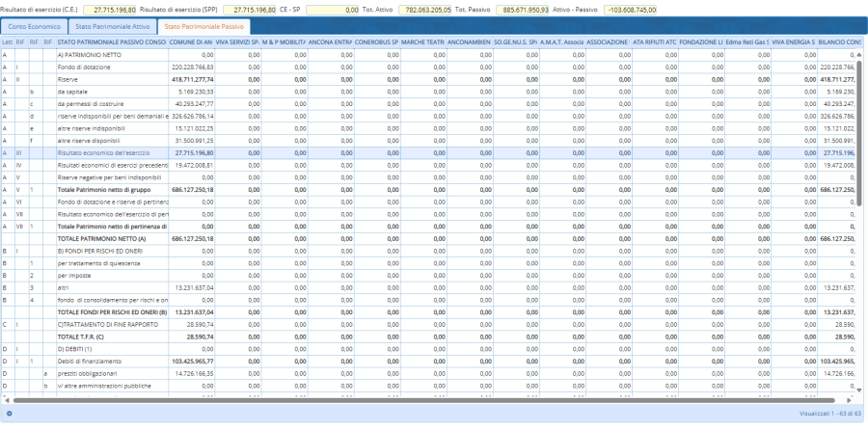Open the Stato Patrimoniale Attivo tab
This screenshot has height=430, width=868.
115,27
